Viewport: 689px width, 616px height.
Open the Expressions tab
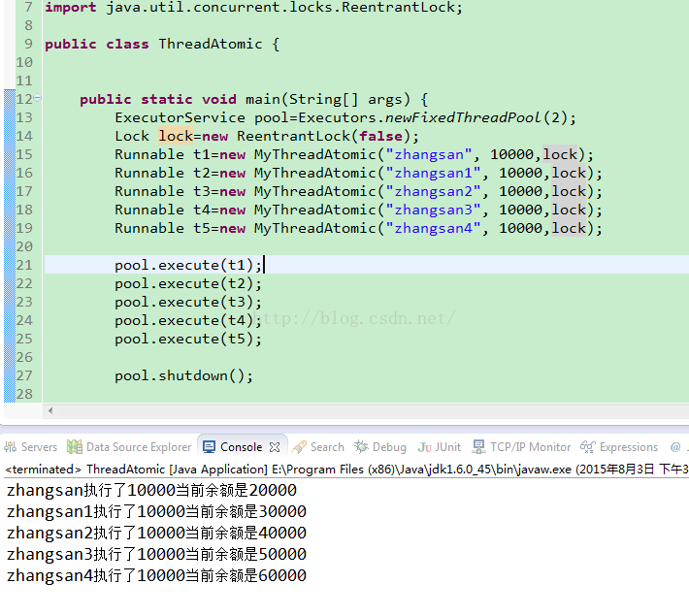click(619, 447)
